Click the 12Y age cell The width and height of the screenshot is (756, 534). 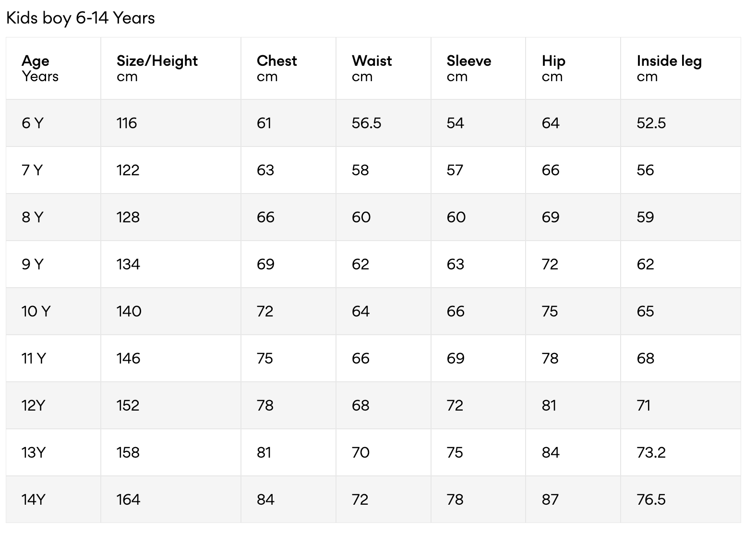33,406
